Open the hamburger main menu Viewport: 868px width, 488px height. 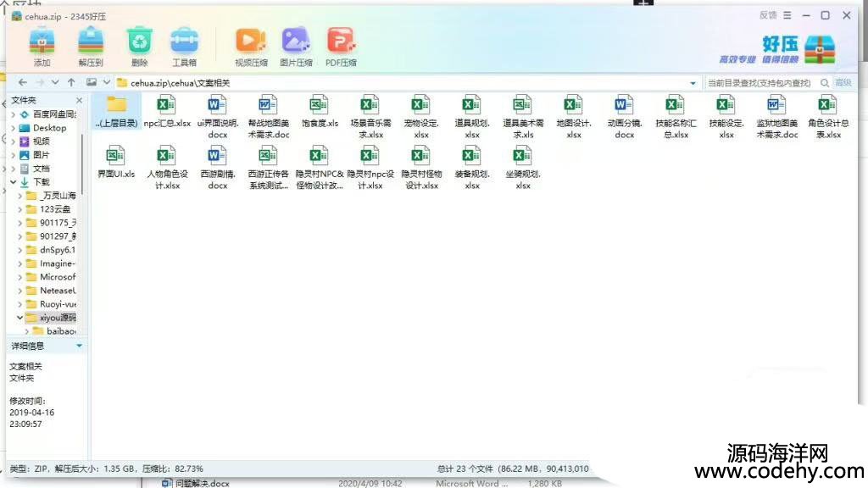click(787, 15)
